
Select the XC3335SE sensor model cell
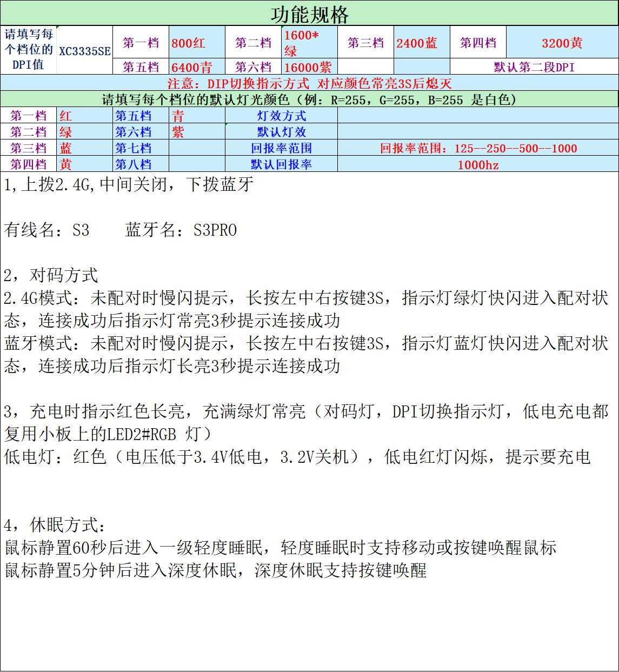[x=84, y=50]
